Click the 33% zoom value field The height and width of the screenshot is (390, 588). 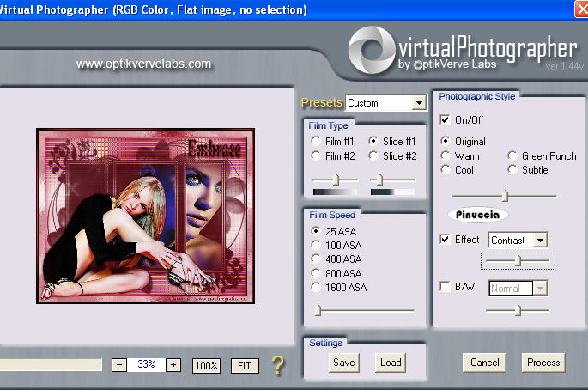coord(146,365)
